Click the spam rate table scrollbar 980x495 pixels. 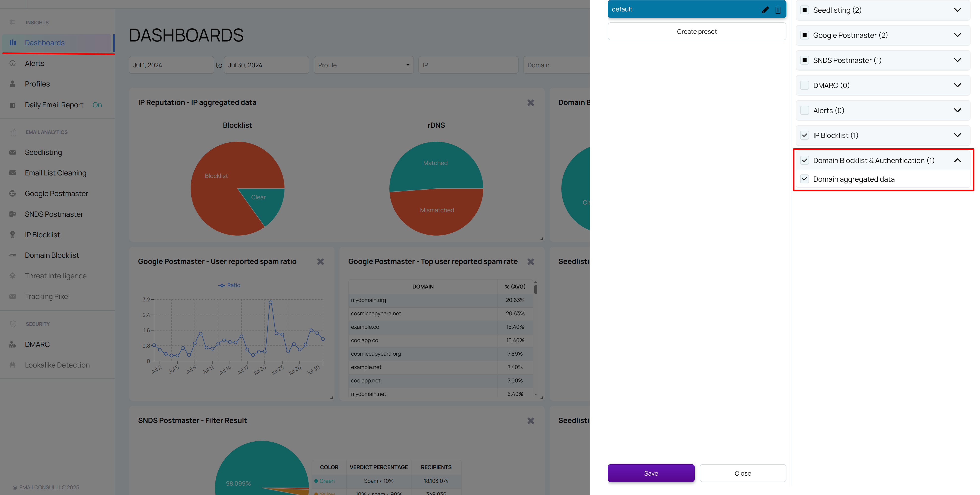click(536, 289)
